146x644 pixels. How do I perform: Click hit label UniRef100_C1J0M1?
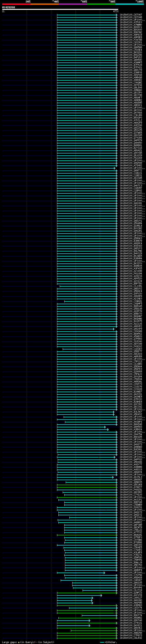[131, 286]
